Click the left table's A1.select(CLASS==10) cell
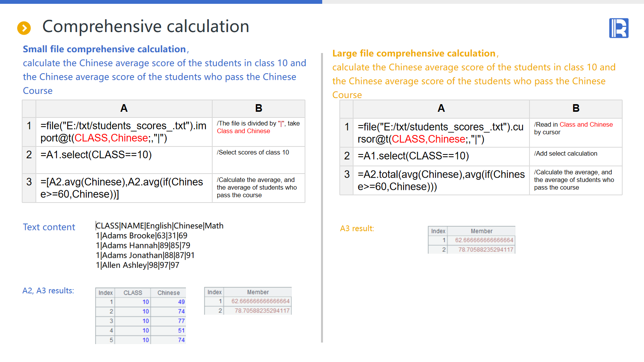 coord(96,155)
